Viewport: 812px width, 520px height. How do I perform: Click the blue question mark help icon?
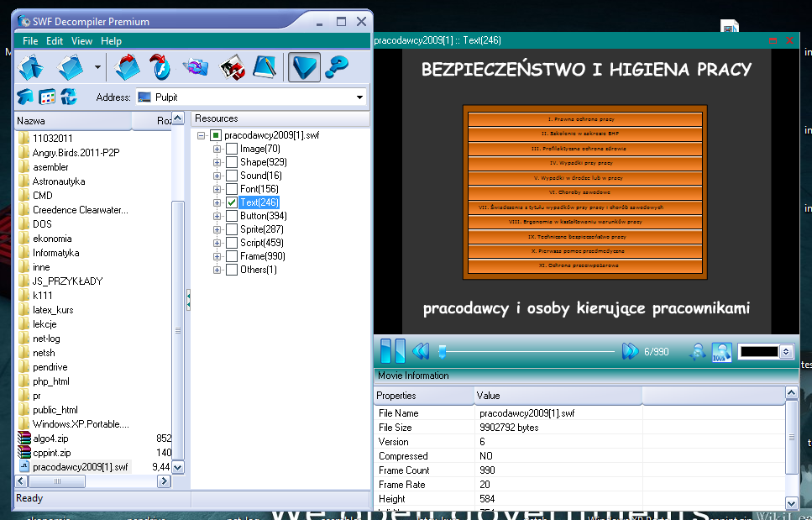pyautogui.click(x=337, y=67)
